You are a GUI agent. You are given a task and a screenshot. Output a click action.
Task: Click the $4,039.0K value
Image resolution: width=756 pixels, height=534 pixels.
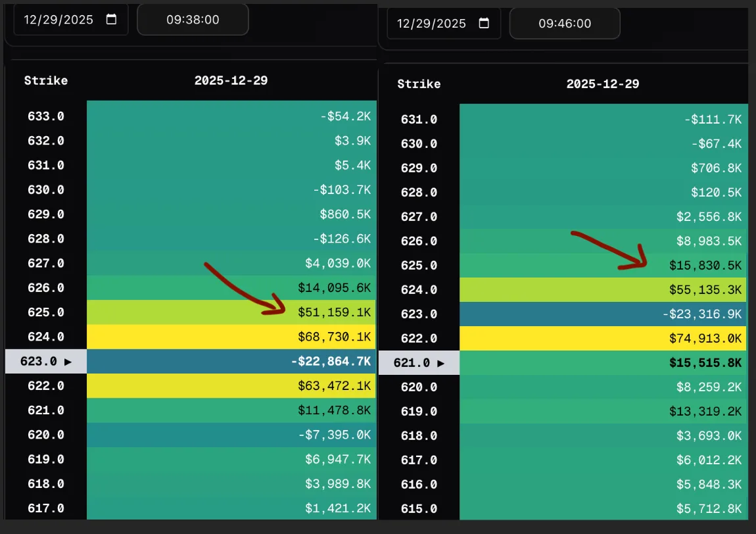pos(338,263)
